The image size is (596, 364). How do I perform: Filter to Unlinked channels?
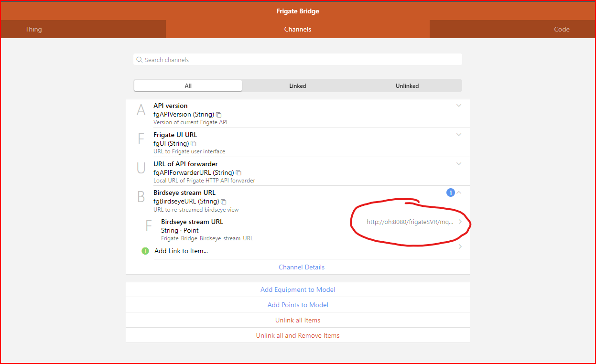[x=407, y=86]
